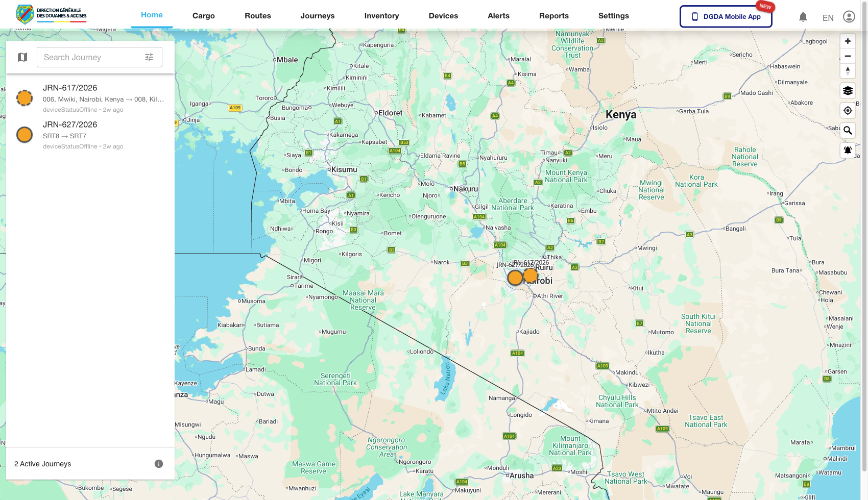Click the map view icon beside the search bar
Screen dimensions: 868x500
coord(22,57)
